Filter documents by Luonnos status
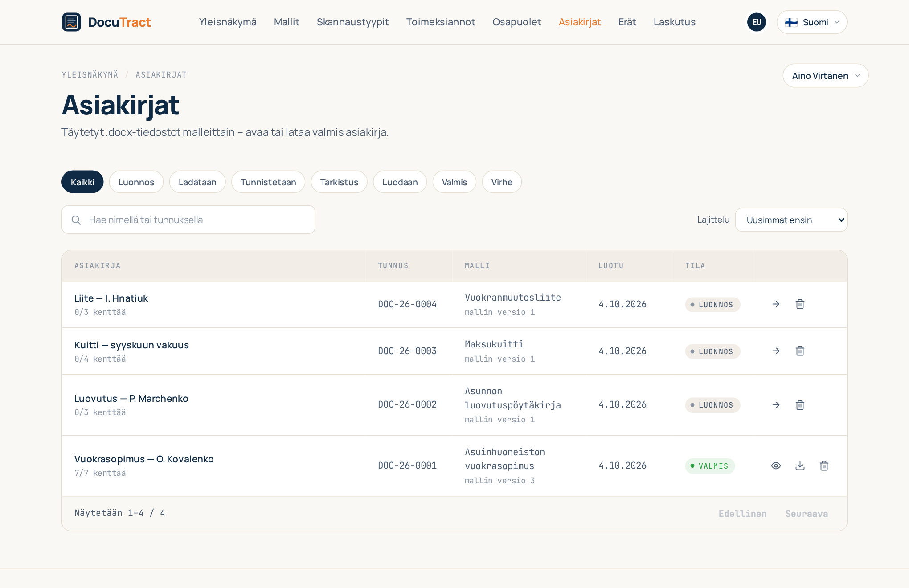This screenshot has width=909, height=588. [136, 182]
